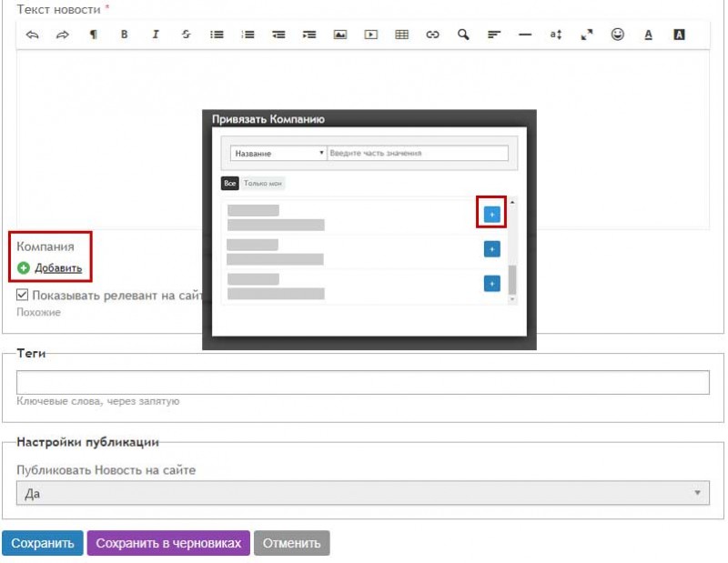
Task: Uncheck 'Показывать релевант на сайте' checkbox
Action: click(x=23, y=296)
